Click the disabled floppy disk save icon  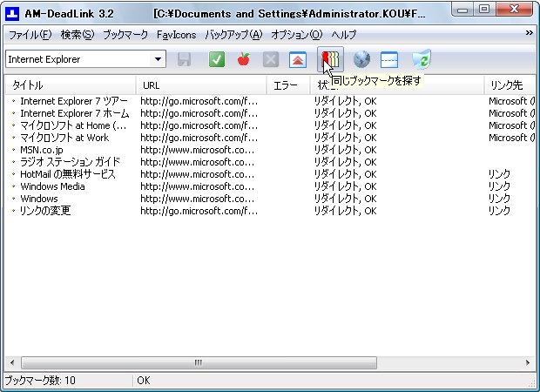185,59
